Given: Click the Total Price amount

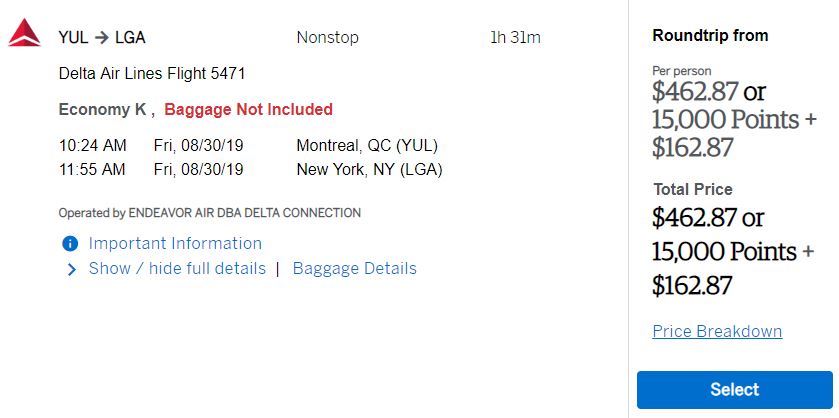Looking at the screenshot, I should tap(728, 251).
